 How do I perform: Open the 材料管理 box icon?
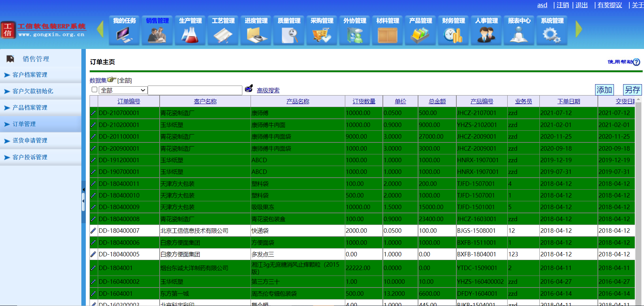[388, 30]
